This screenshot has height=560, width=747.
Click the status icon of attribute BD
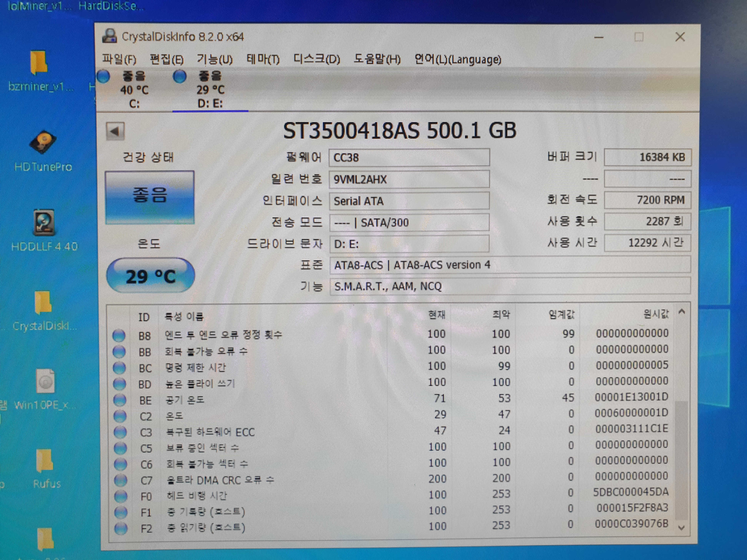point(119,384)
